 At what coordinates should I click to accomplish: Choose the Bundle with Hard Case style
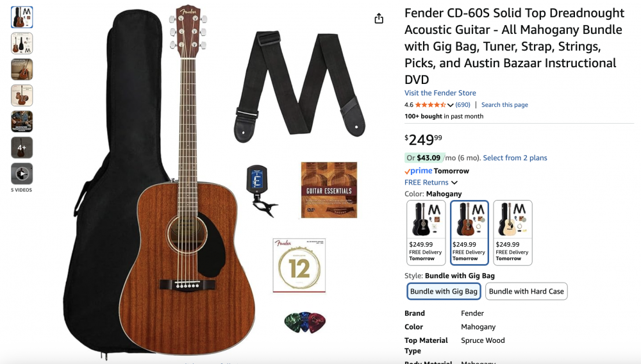click(x=526, y=292)
